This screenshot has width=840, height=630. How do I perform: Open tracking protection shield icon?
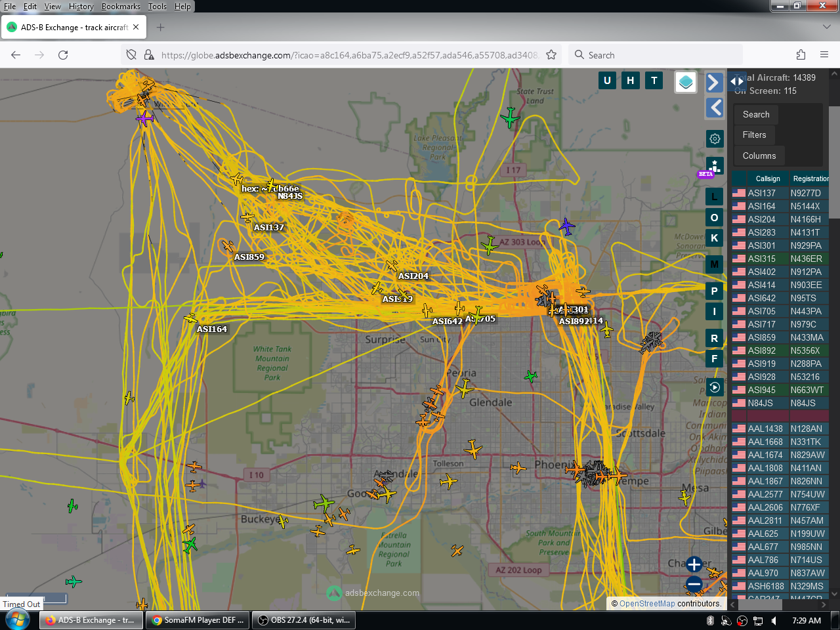point(131,55)
